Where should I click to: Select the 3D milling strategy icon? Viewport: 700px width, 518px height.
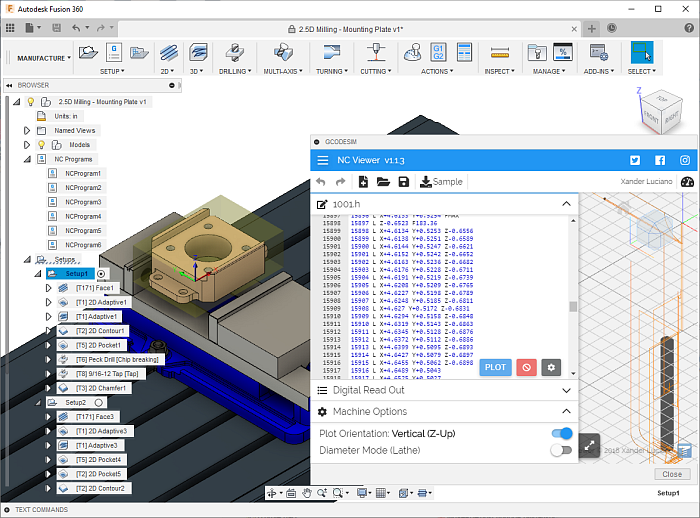point(198,53)
